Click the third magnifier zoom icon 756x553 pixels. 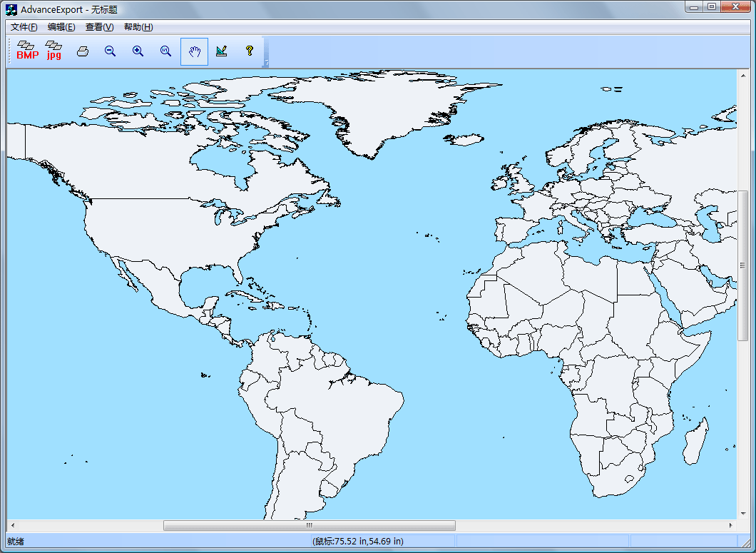[x=166, y=51]
